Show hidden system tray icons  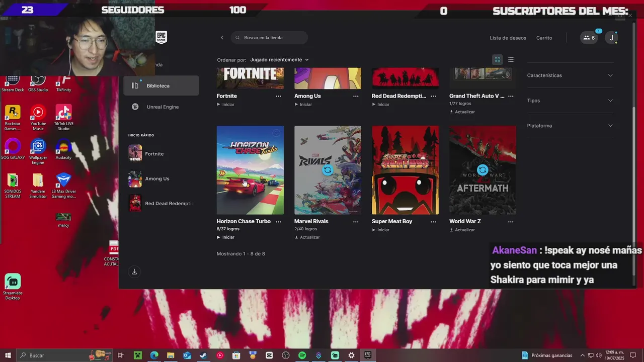[x=583, y=355]
